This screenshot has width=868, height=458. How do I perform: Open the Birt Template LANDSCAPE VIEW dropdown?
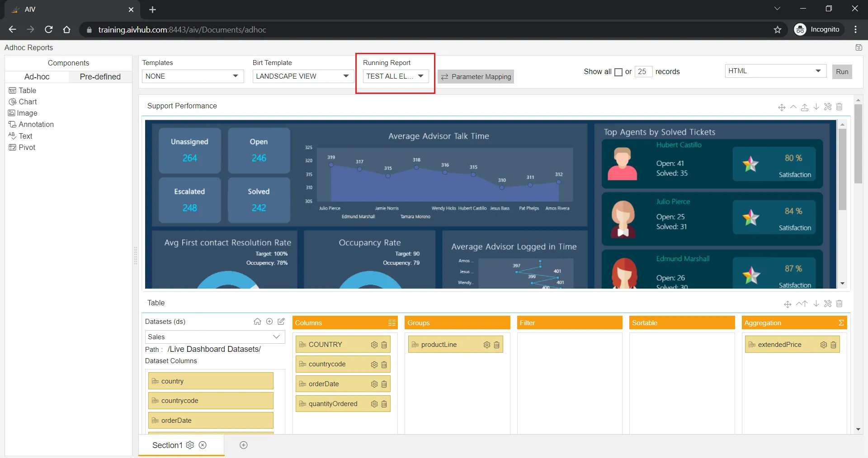[x=303, y=76]
